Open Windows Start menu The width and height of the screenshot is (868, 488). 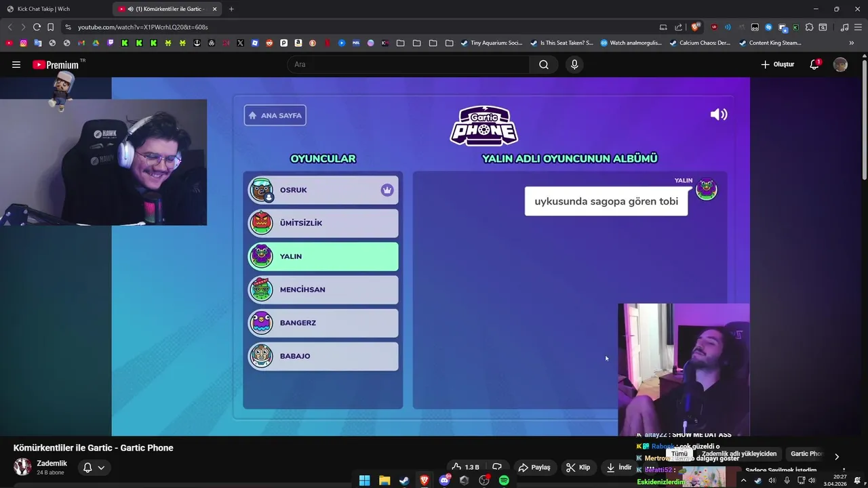[x=364, y=481]
